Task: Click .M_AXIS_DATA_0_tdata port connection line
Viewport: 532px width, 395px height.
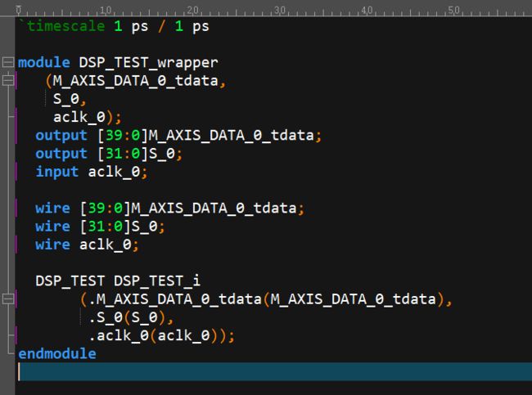Action: [266, 299]
